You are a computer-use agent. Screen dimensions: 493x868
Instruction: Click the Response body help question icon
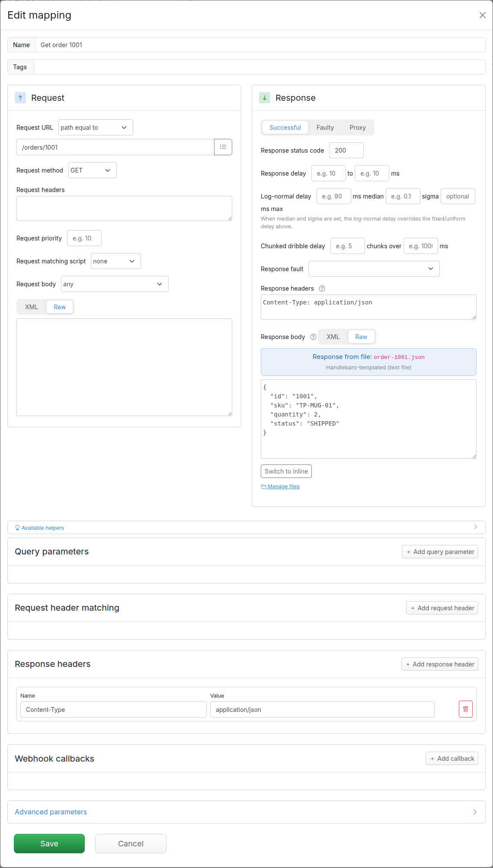313,337
